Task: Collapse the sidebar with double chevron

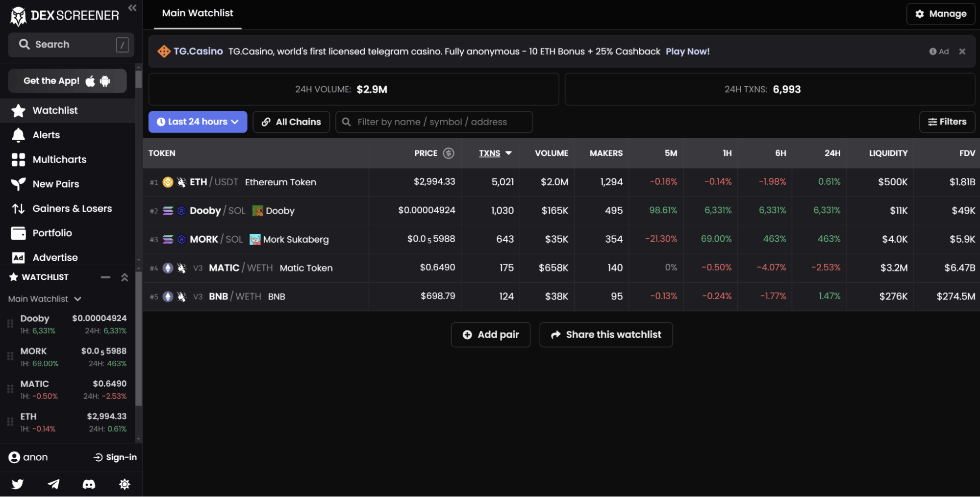Action: click(132, 8)
